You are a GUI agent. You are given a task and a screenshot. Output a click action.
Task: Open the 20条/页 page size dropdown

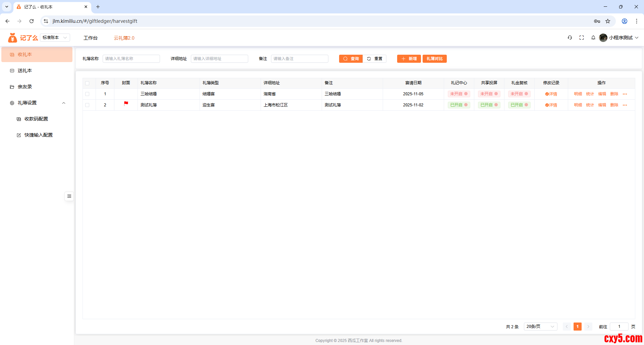[x=540, y=327]
